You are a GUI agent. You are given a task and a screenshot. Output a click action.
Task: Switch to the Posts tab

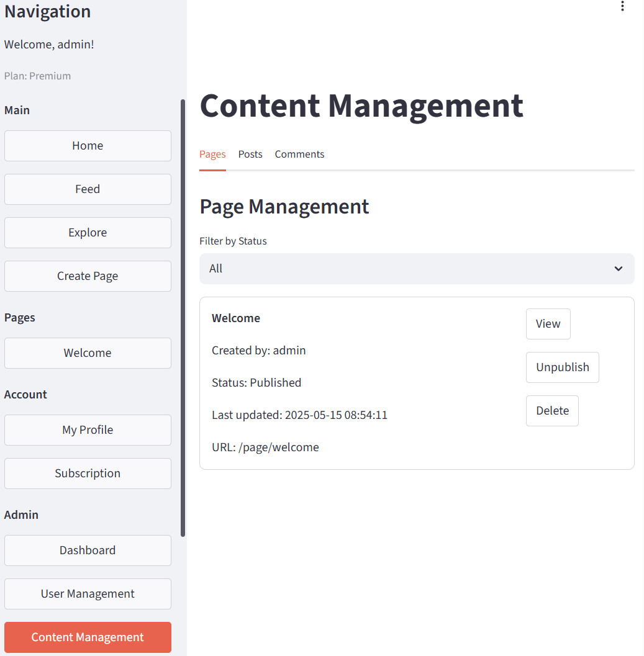[x=250, y=154]
